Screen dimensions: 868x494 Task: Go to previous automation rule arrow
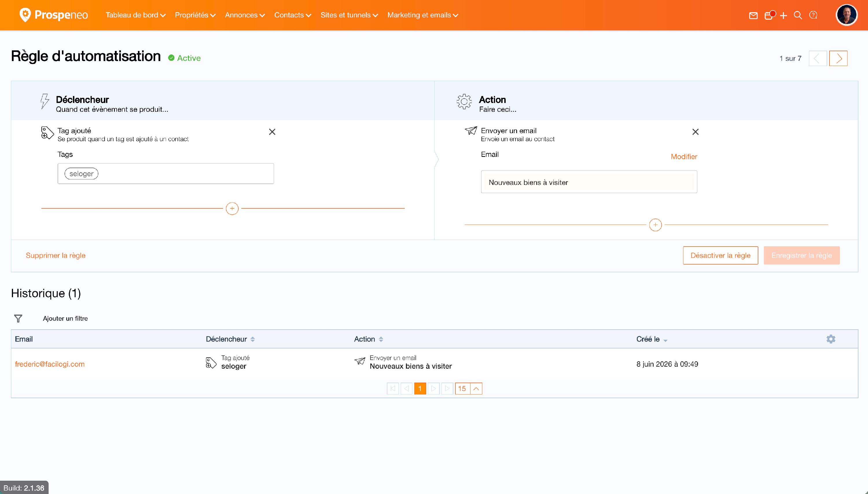(817, 58)
